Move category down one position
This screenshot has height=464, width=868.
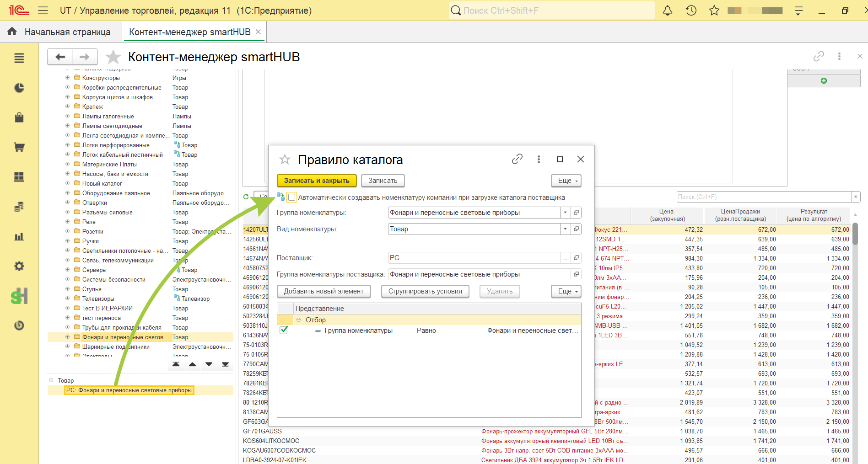(x=209, y=364)
